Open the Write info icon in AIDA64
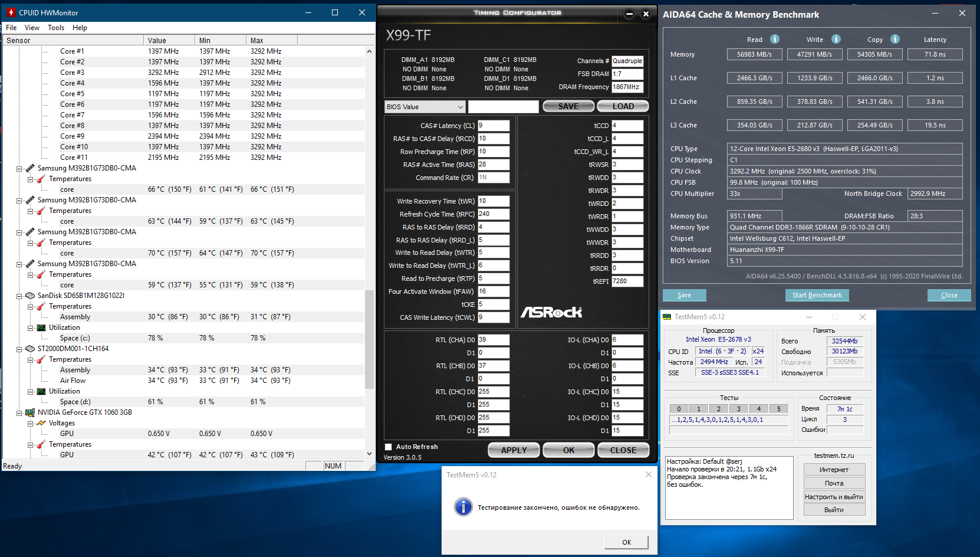The width and height of the screenshot is (980, 557). click(x=836, y=39)
